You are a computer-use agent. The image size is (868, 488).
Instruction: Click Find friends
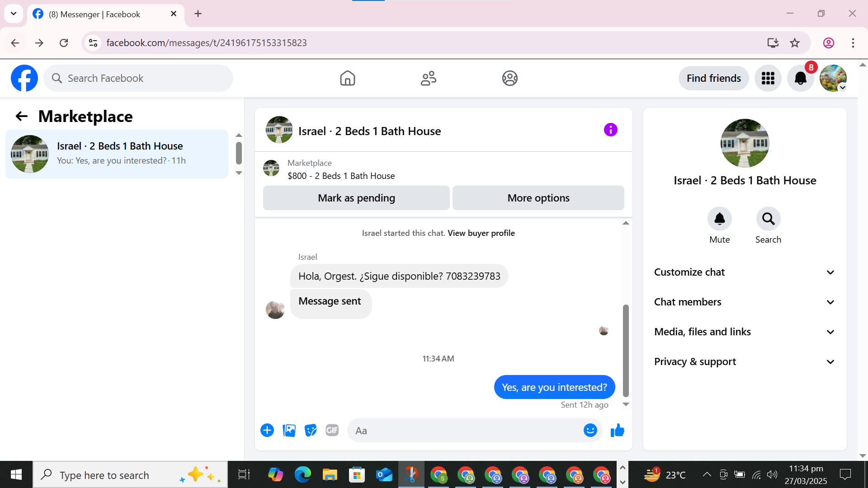[x=713, y=78]
